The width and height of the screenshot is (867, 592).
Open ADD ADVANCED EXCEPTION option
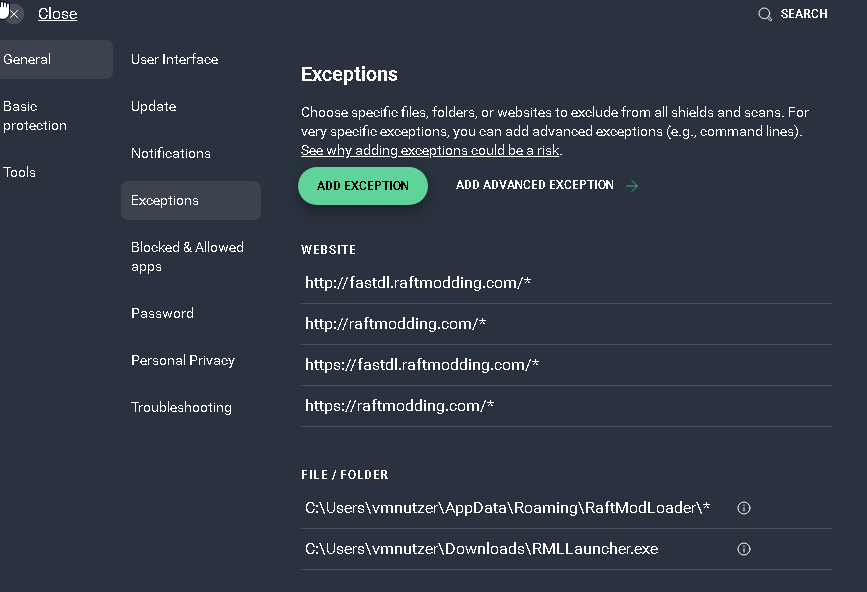click(535, 185)
